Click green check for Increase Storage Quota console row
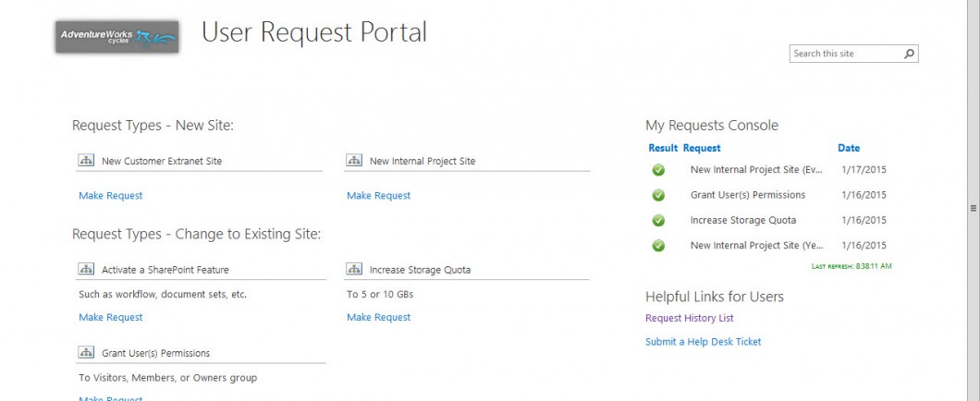980x401 pixels. click(x=658, y=220)
